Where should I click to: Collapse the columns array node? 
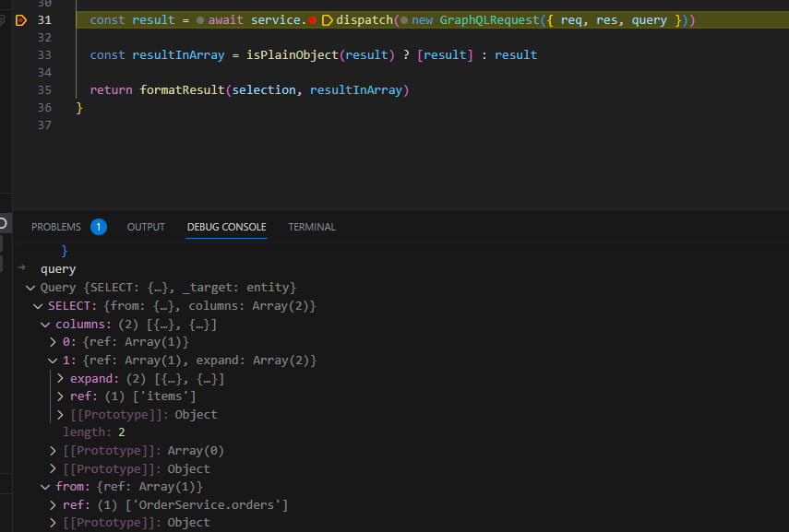44,324
